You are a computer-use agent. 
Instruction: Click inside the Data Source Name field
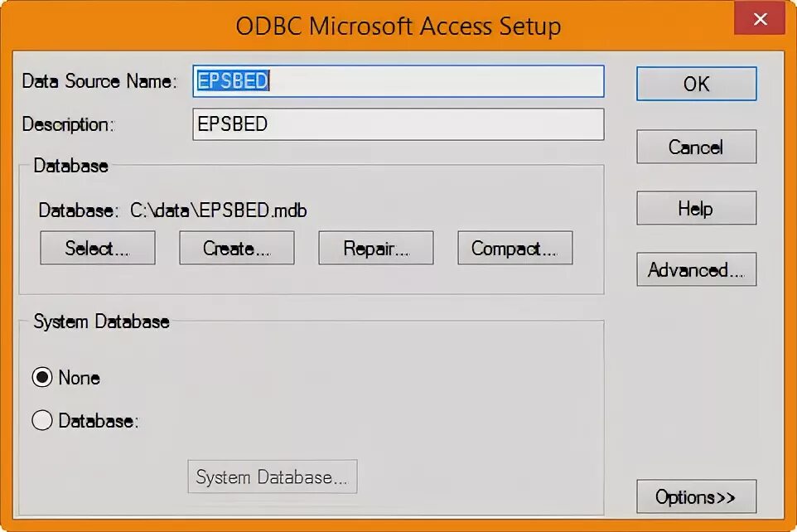coord(398,81)
